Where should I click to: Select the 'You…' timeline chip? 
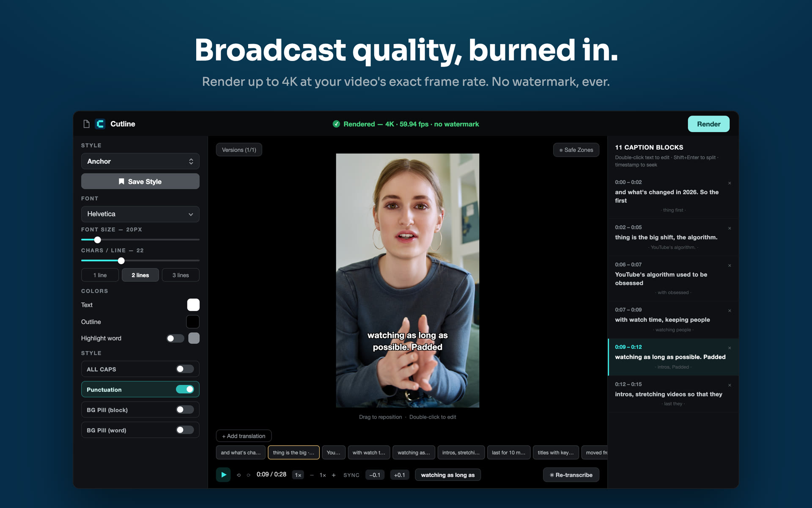click(334, 453)
